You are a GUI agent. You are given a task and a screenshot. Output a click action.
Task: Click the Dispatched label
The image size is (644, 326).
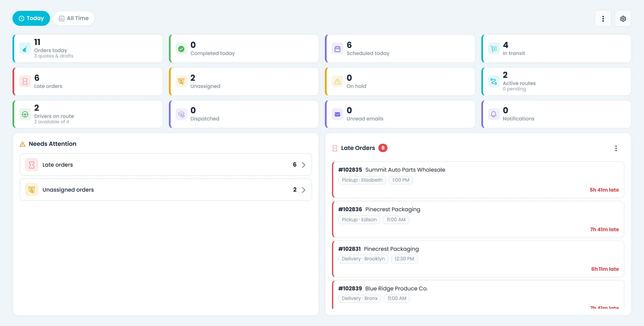(x=205, y=119)
